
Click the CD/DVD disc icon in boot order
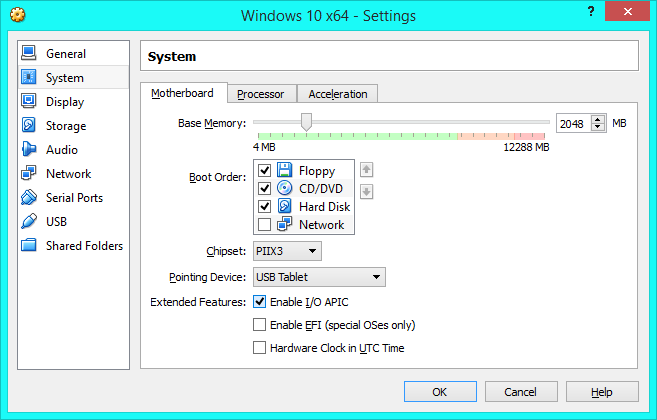click(285, 188)
